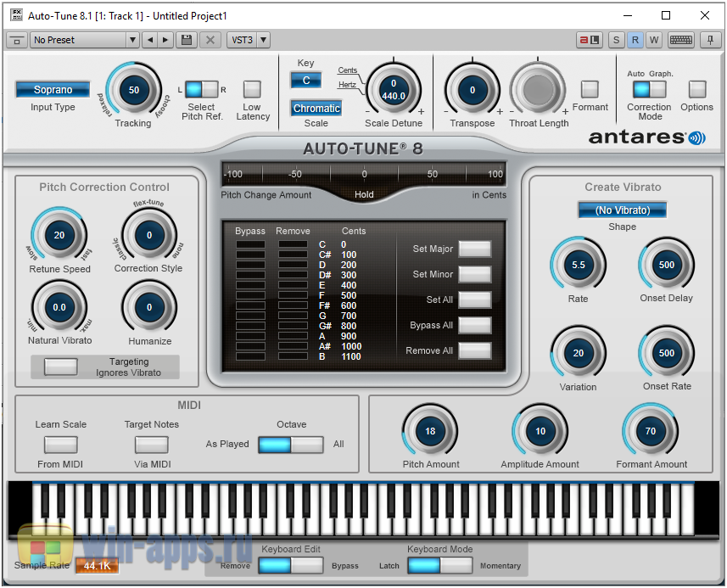Open the plugin menu icon left of No Preset
The width and height of the screenshot is (727, 588).
coord(17,41)
